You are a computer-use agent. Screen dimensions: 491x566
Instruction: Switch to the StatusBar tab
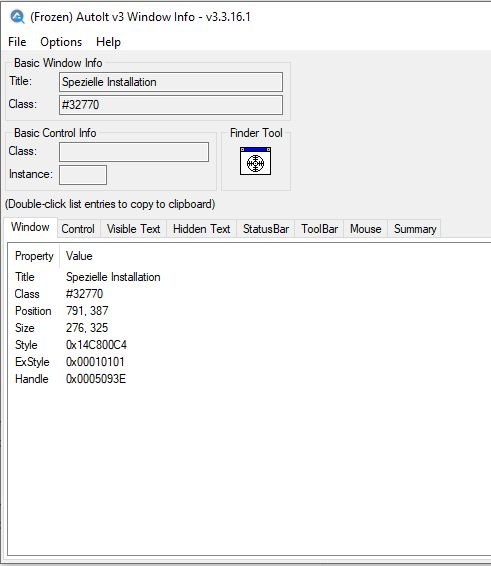pyautogui.click(x=266, y=229)
